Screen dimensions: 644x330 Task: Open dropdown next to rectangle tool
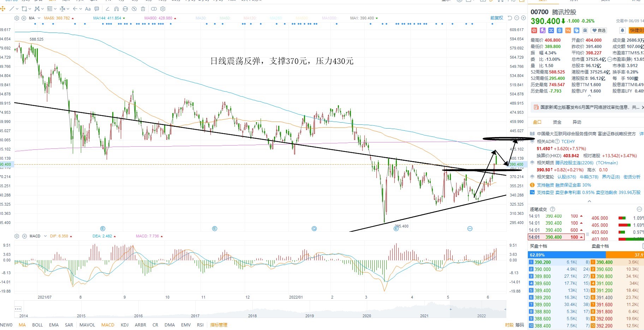pos(30,9)
